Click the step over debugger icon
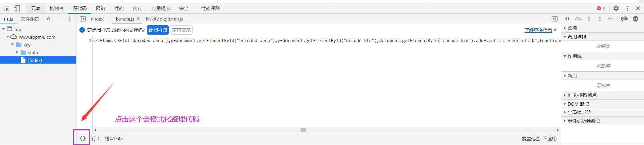Viewport: 644px width, 145px height. pyautogui.click(x=578, y=19)
